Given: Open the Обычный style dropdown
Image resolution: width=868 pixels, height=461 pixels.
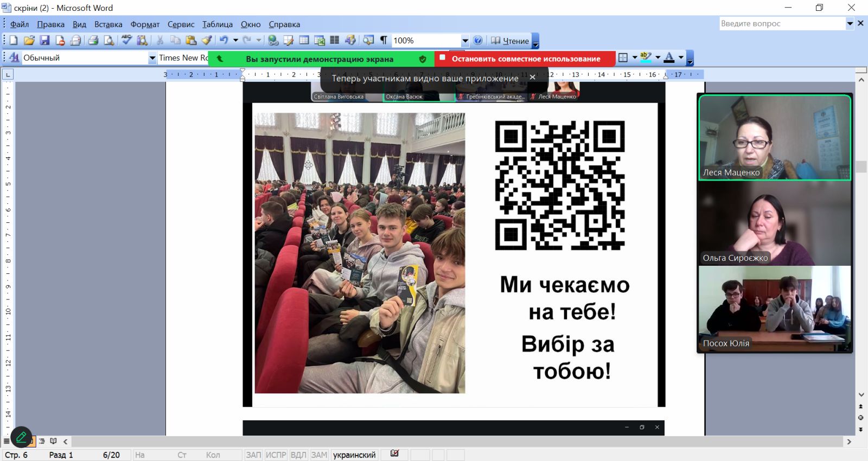Looking at the screenshot, I should (152, 58).
